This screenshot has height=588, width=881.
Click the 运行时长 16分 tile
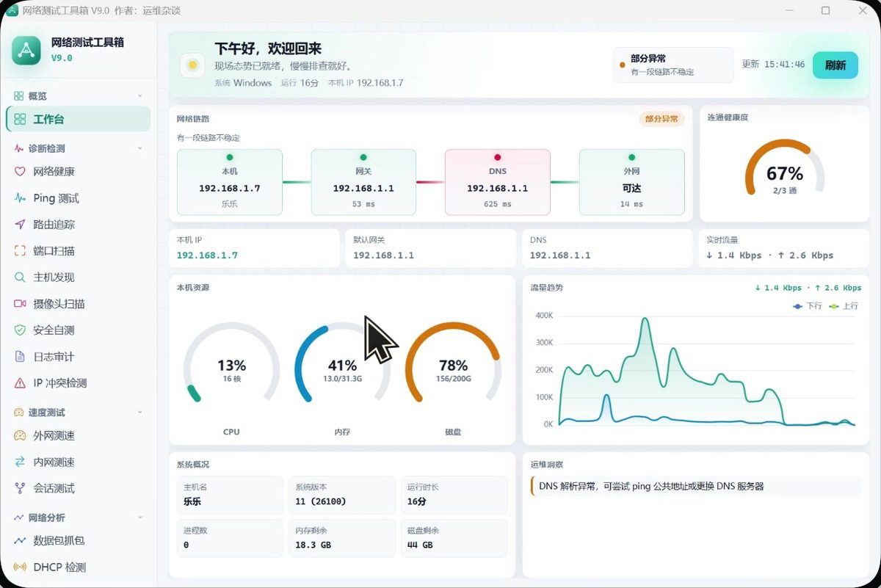(454, 495)
